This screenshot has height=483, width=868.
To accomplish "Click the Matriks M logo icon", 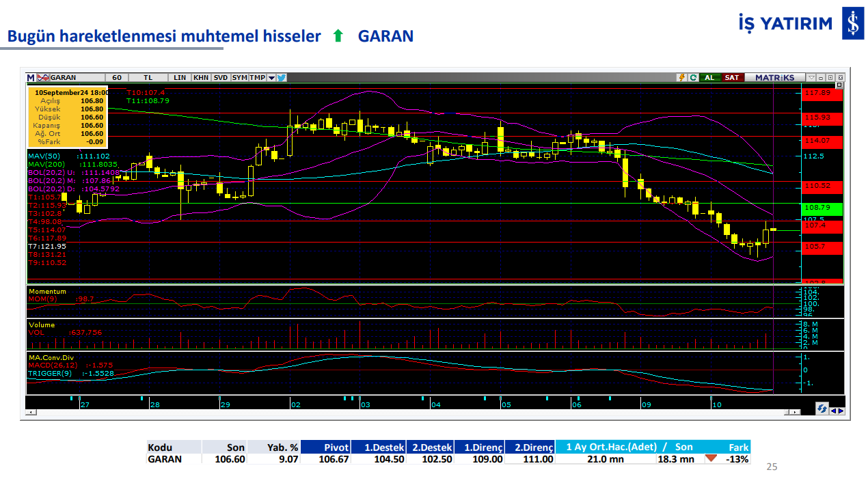I will pyautogui.click(x=31, y=78).
